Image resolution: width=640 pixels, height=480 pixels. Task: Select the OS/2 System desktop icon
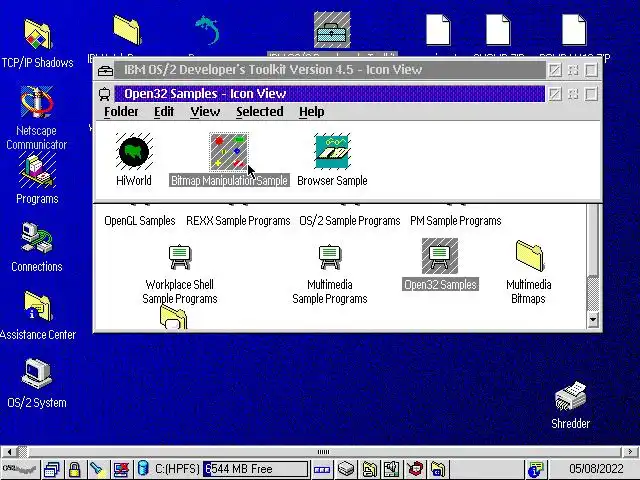coord(37,373)
